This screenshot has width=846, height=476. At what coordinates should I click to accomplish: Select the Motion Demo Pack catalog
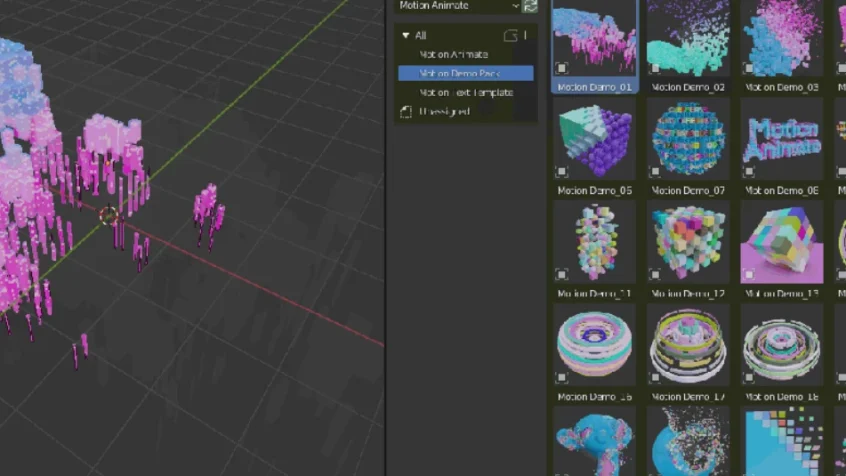466,73
